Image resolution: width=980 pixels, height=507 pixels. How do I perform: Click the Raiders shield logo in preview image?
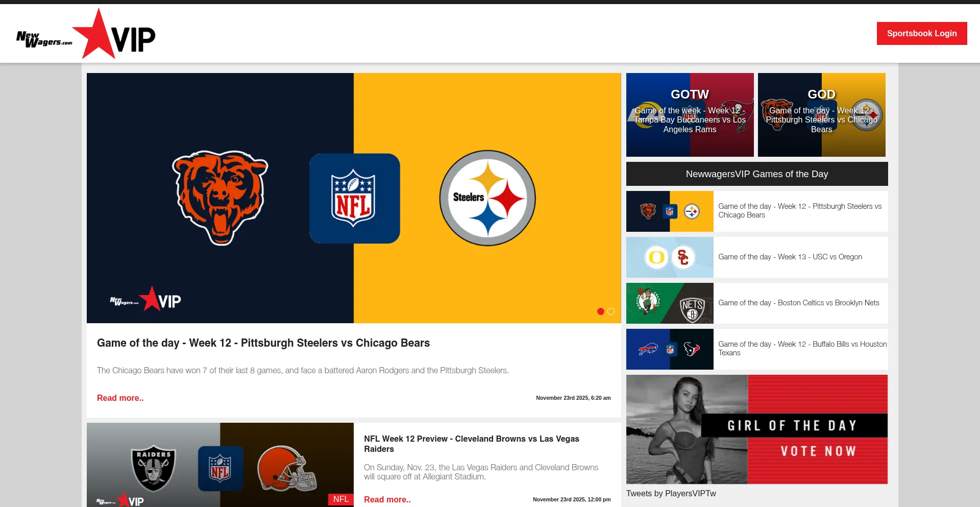tap(154, 468)
